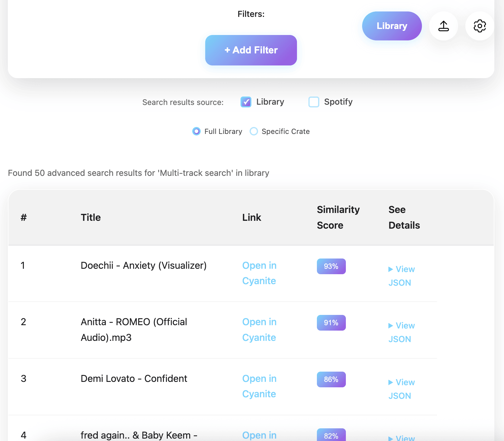Image resolution: width=504 pixels, height=441 pixels.
Task: Select the Full Library radio option
Action: [196, 132]
